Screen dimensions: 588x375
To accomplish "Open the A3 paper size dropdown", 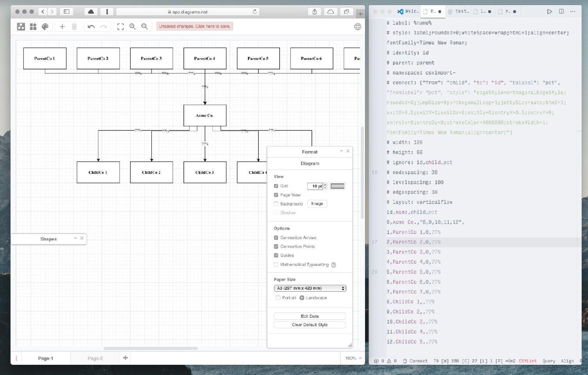I will pos(310,288).
